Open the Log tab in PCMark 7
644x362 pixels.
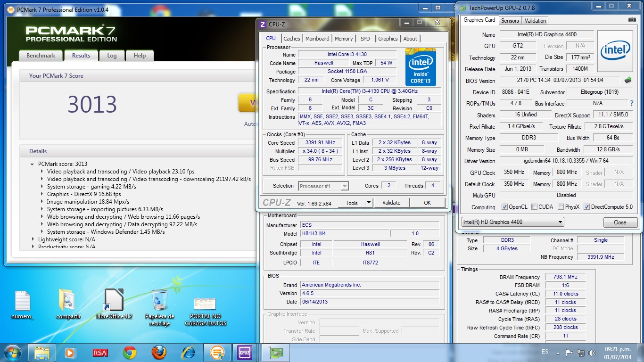[112, 56]
